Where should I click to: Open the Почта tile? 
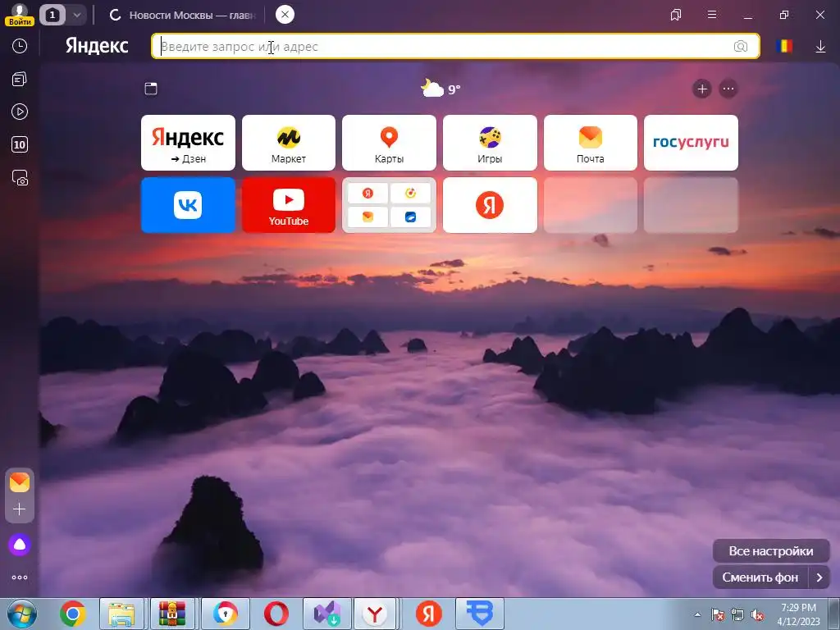591,143
